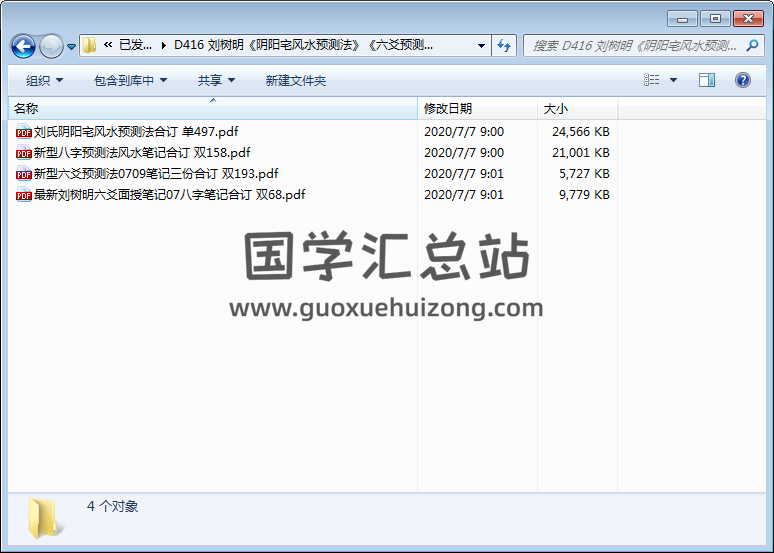Maximize the Explorer window
Image resolution: width=774 pixels, height=553 pixels.
pos(715,19)
